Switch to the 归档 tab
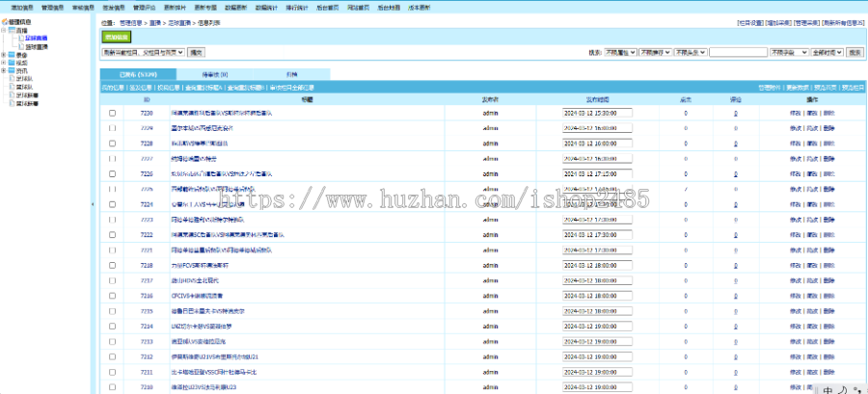868x394 pixels. pyautogui.click(x=291, y=74)
